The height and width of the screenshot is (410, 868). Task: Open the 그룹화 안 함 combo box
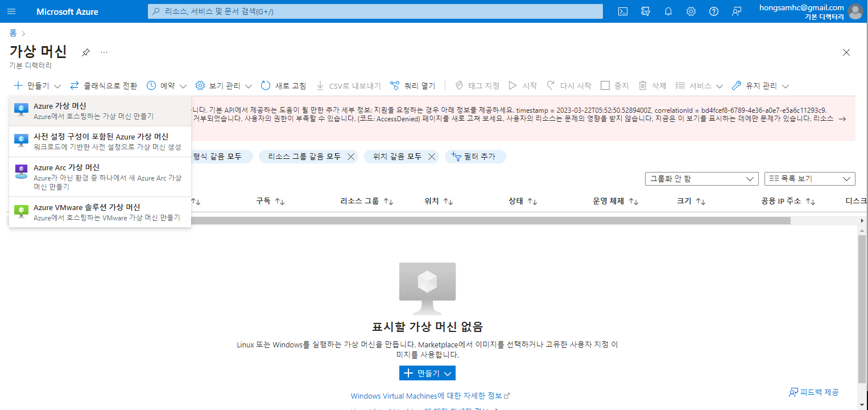tap(702, 179)
